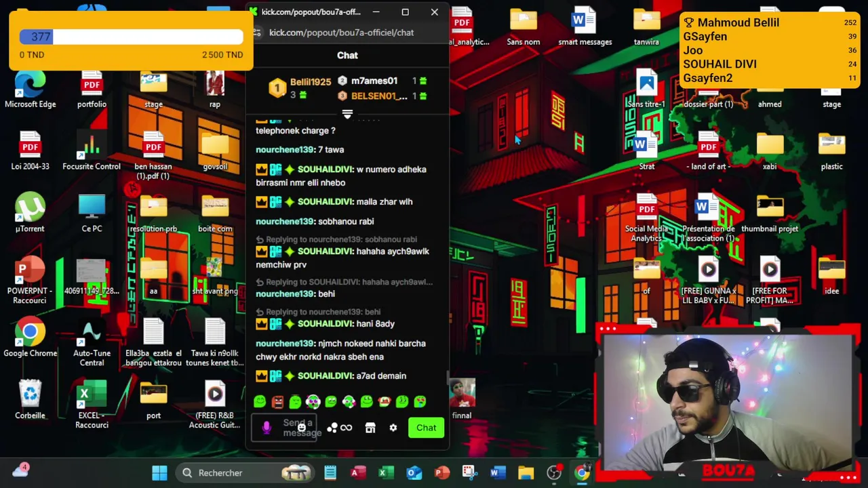Open the finnal image file
Screen dimensions: 868x488
pyautogui.click(x=462, y=400)
